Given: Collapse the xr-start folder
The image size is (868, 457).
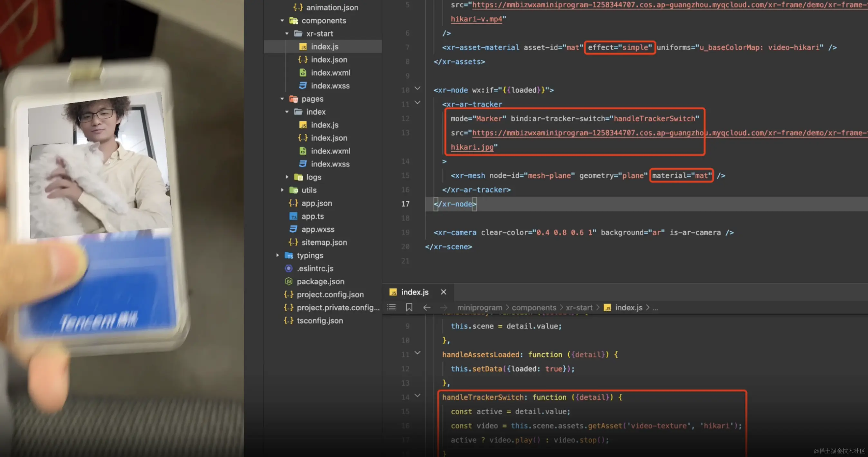Looking at the screenshot, I should pyautogui.click(x=287, y=34).
